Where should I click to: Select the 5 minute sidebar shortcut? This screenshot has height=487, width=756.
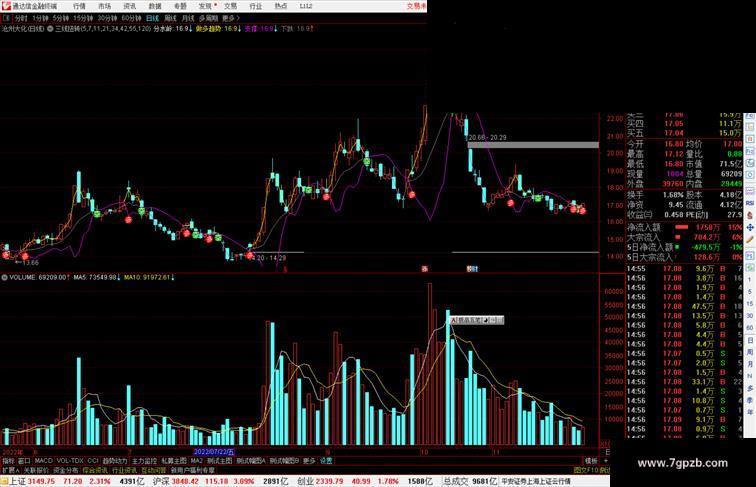point(750,292)
